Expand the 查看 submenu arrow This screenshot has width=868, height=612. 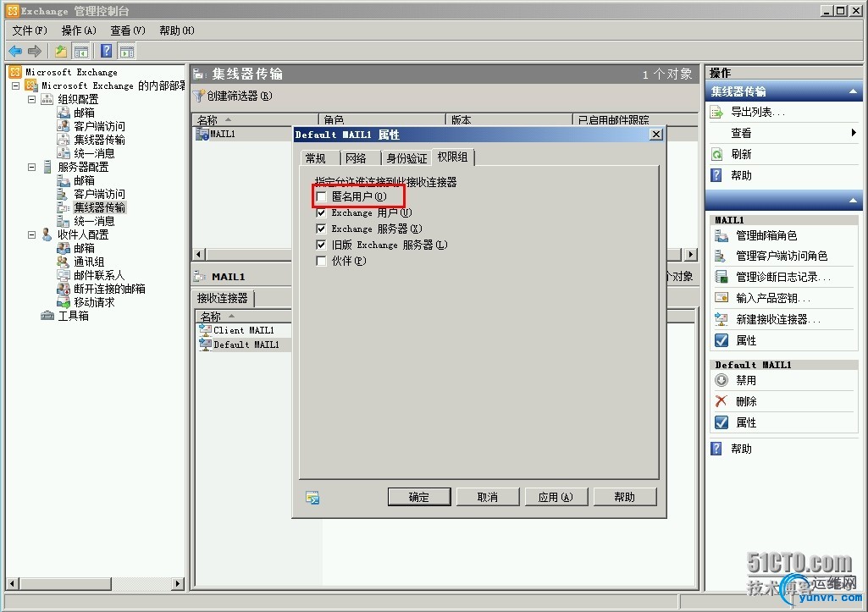coord(854,133)
